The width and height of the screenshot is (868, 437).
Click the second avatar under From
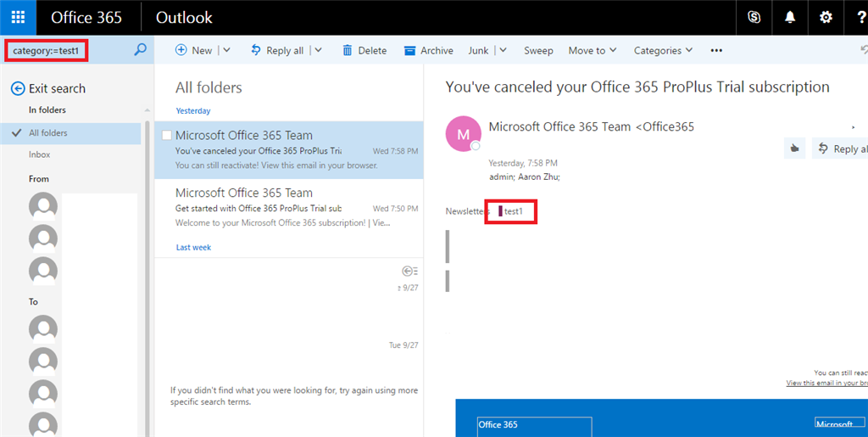pos(43,238)
